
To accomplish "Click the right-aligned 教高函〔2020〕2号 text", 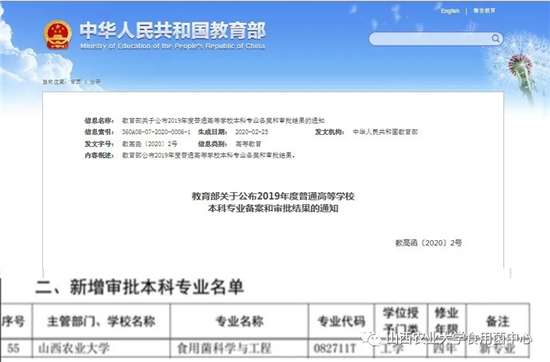I will (x=428, y=243).
